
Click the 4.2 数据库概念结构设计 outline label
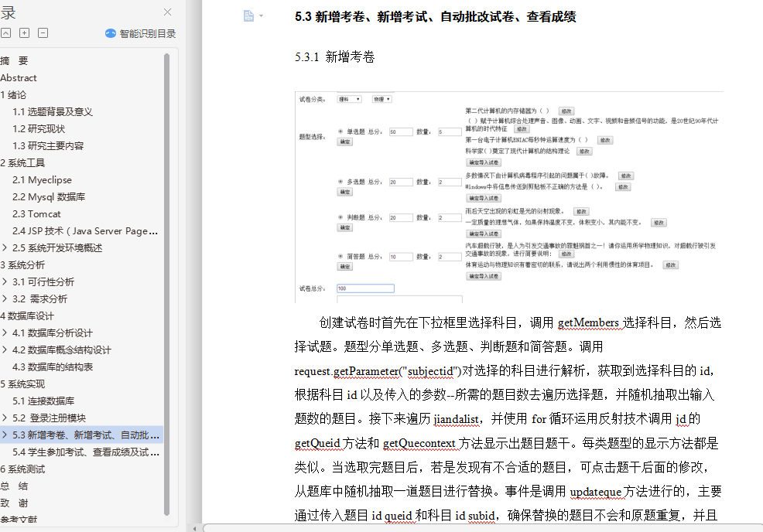click(x=62, y=350)
